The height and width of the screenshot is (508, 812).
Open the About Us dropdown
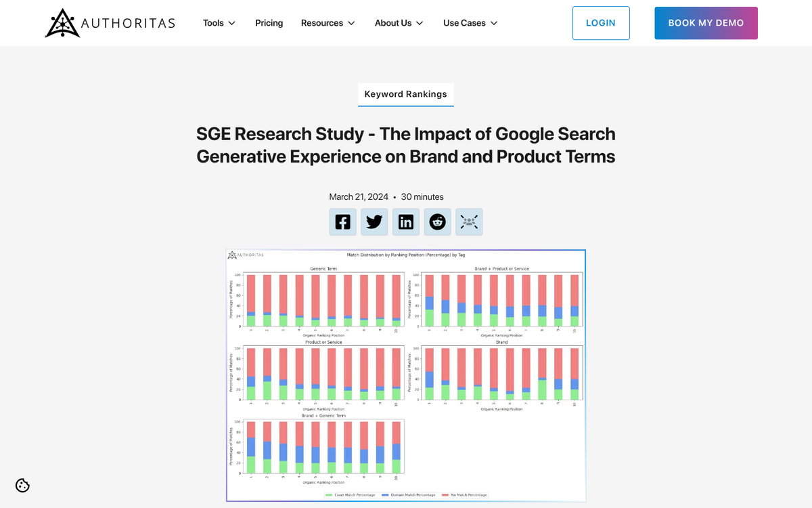(393, 22)
